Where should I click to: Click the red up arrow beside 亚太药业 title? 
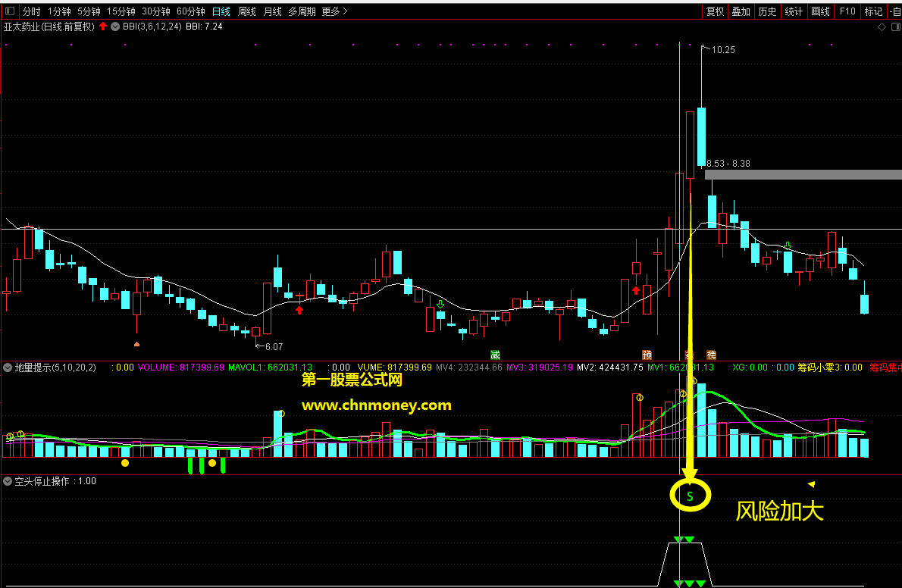point(103,26)
